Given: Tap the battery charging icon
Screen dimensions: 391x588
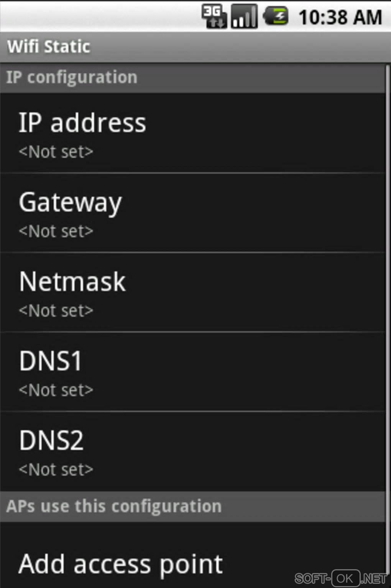Looking at the screenshot, I should click(x=276, y=16).
